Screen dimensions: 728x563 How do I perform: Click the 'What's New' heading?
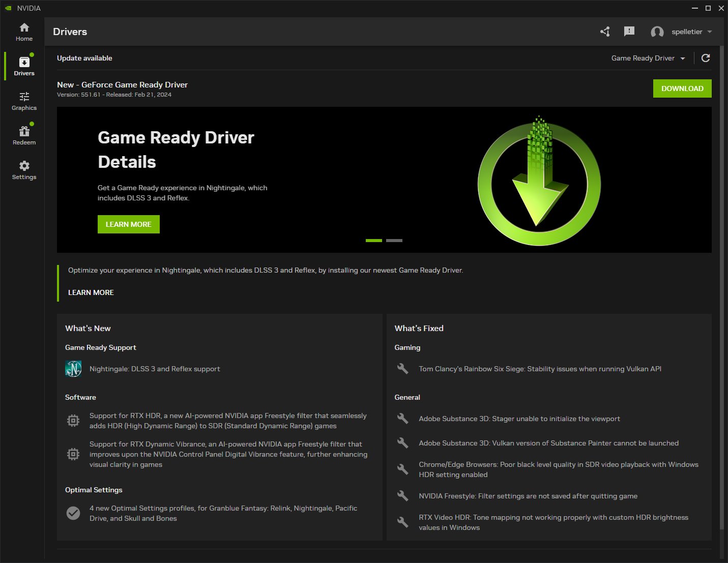[x=88, y=329]
